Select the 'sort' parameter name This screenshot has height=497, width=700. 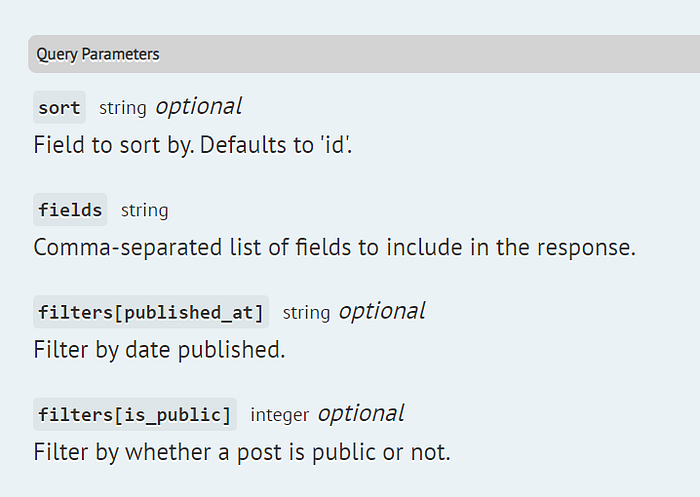59,107
